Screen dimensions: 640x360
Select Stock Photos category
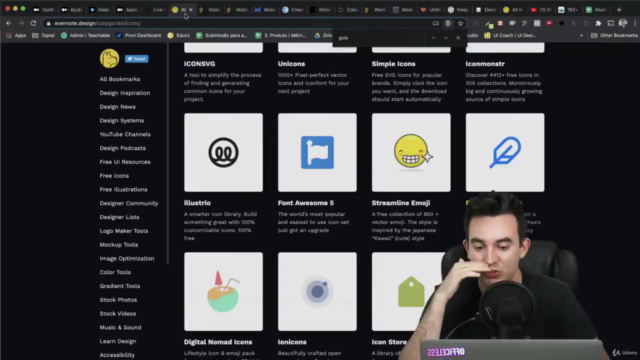[x=118, y=300]
